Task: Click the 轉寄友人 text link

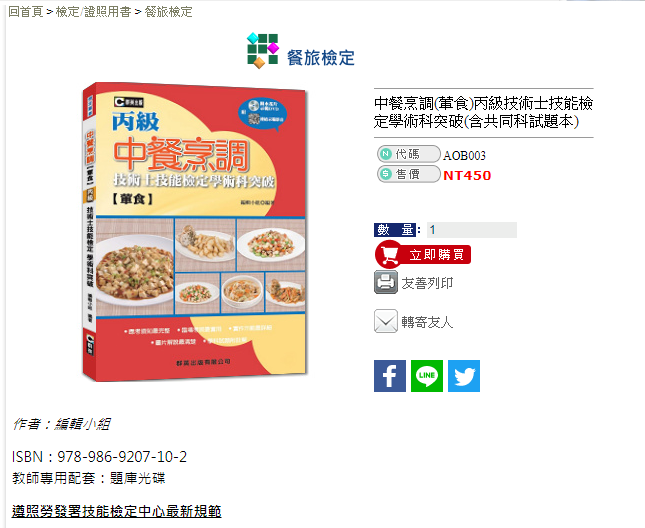Action: [x=427, y=322]
